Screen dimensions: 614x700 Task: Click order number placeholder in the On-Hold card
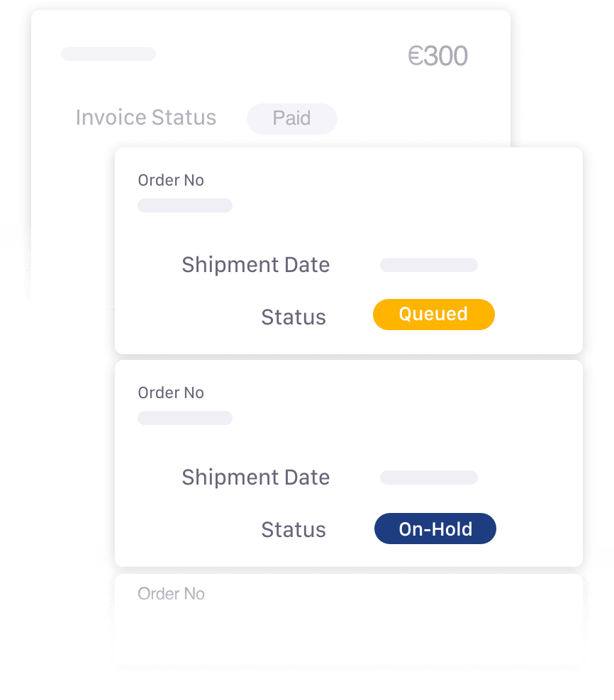[x=185, y=418]
